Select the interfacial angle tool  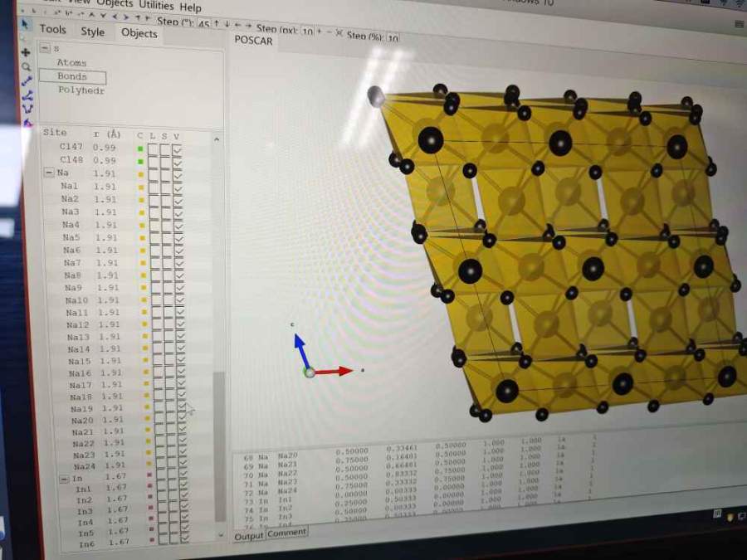(x=28, y=123)
